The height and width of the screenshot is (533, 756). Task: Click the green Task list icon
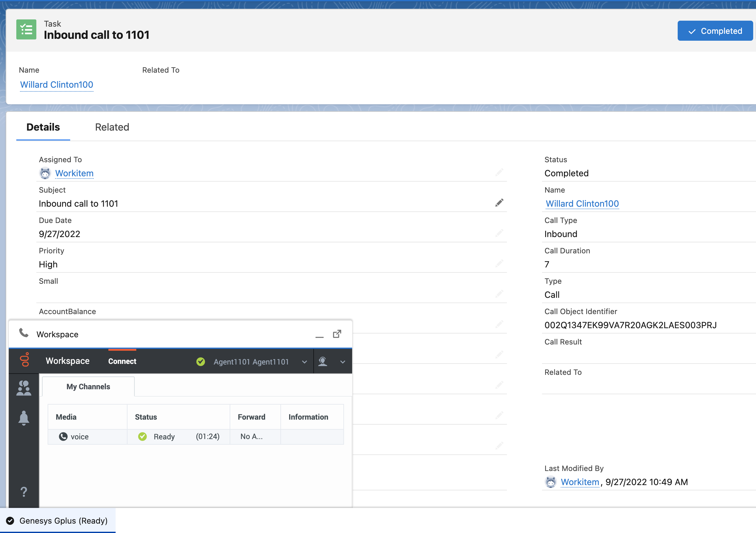pyautogui.click(x=26, y=30)
